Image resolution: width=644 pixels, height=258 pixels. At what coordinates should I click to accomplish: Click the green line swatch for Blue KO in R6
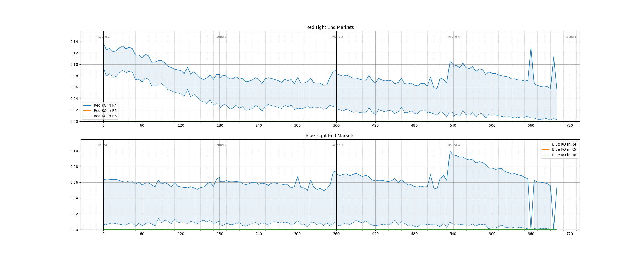(546, 155)
